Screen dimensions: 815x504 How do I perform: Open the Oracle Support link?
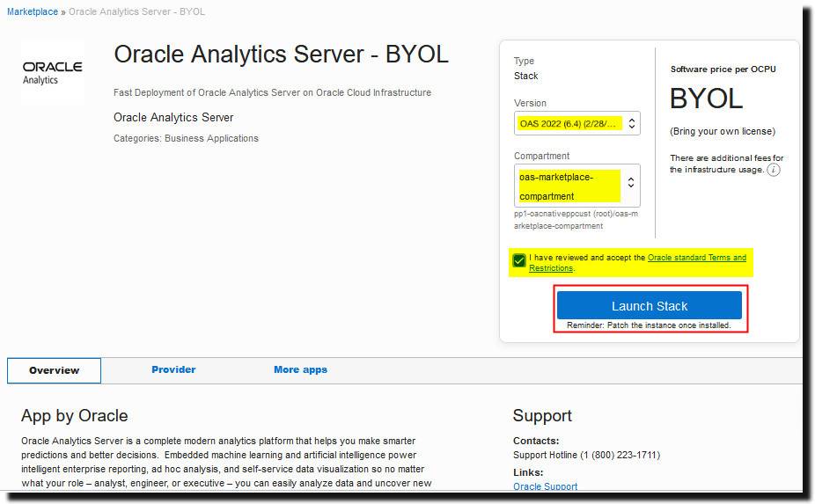coord(545,486)
